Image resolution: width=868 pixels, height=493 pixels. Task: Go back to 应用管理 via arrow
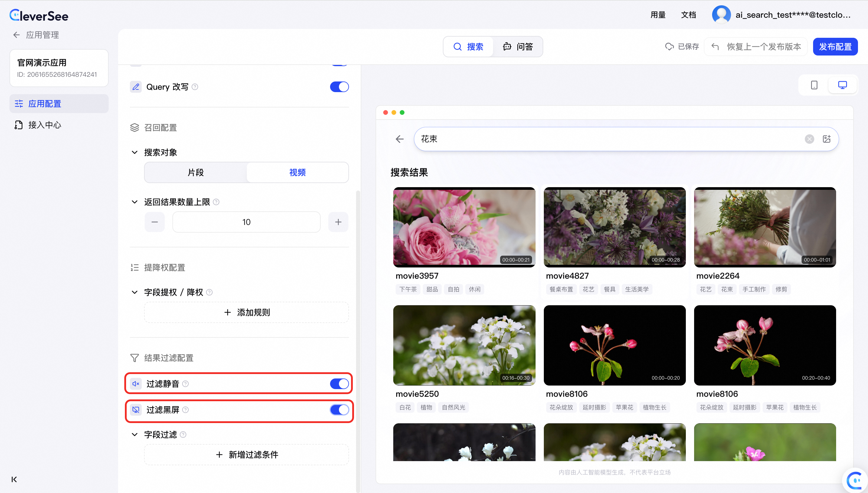(x=16, y=35)
